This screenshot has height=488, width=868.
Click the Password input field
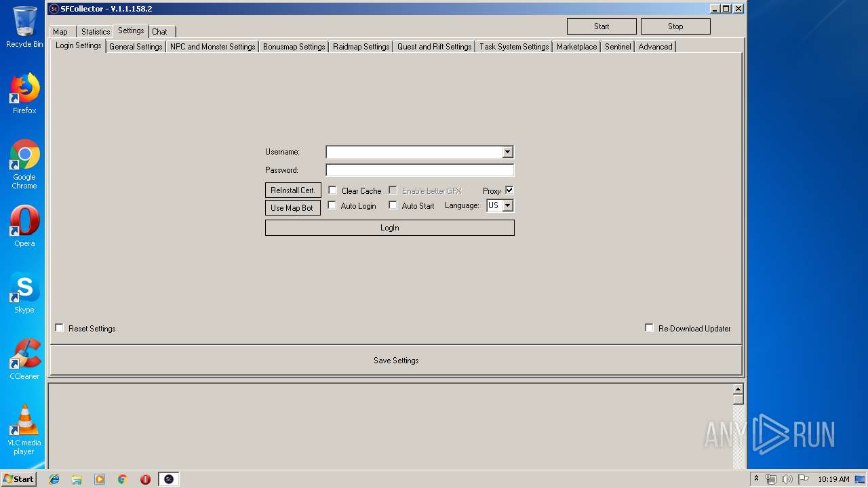click(420, 170)
